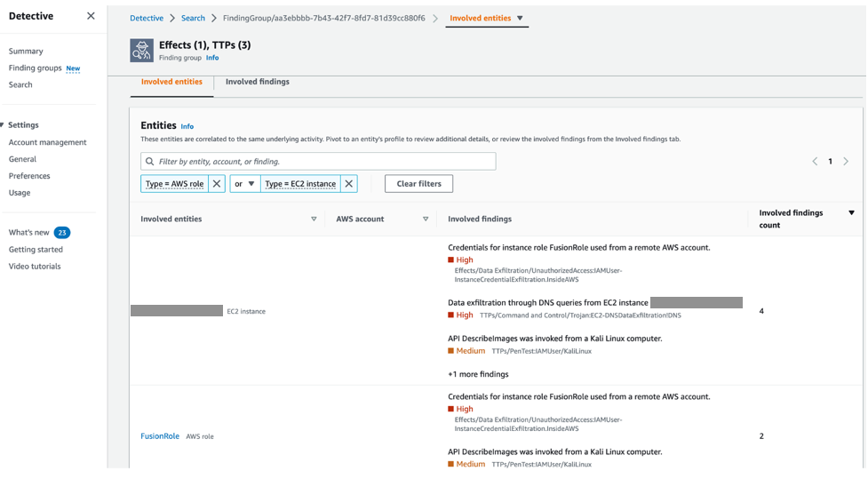The image size is (868, 479).
Task: Click the Clear filters button
Action: click(x=419, y=184)
